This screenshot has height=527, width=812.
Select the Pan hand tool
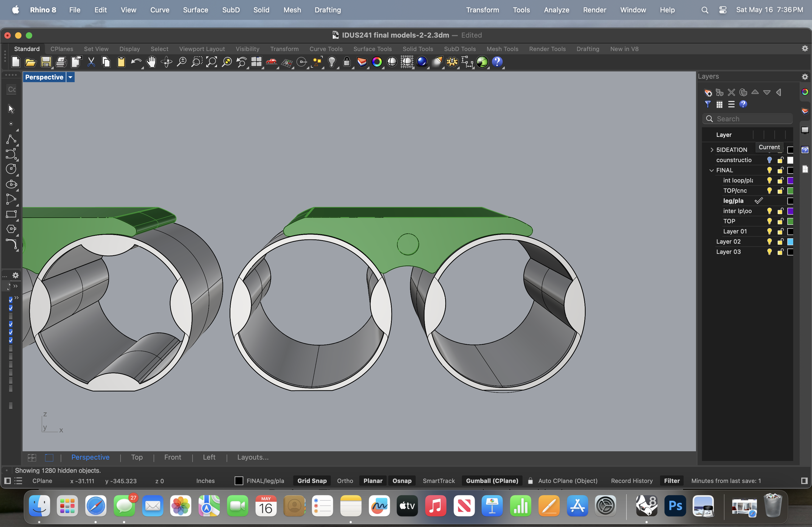point(151,62)
